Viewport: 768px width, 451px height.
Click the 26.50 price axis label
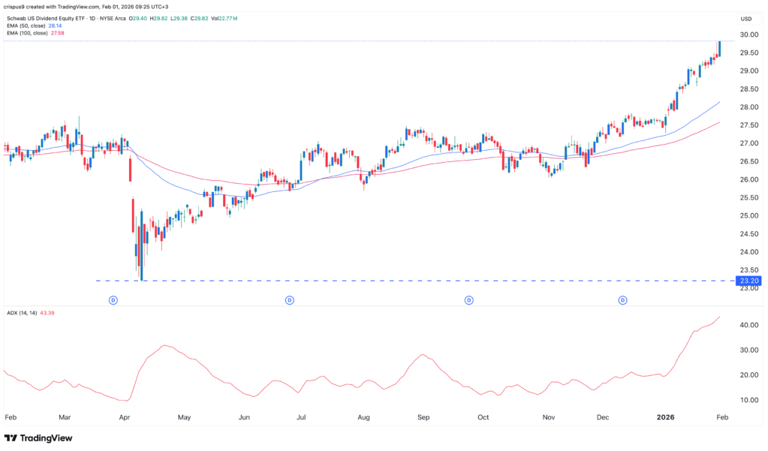pyautogui.click(x=749, y=162)
